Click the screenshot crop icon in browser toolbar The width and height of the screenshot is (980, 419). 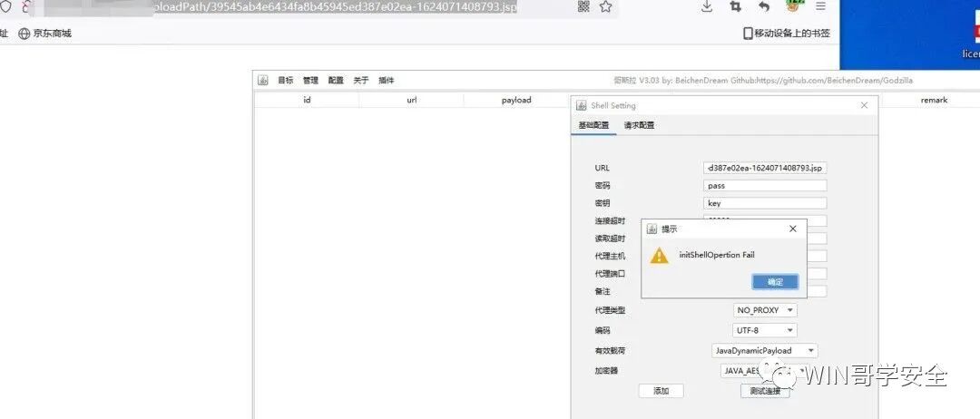736,6
